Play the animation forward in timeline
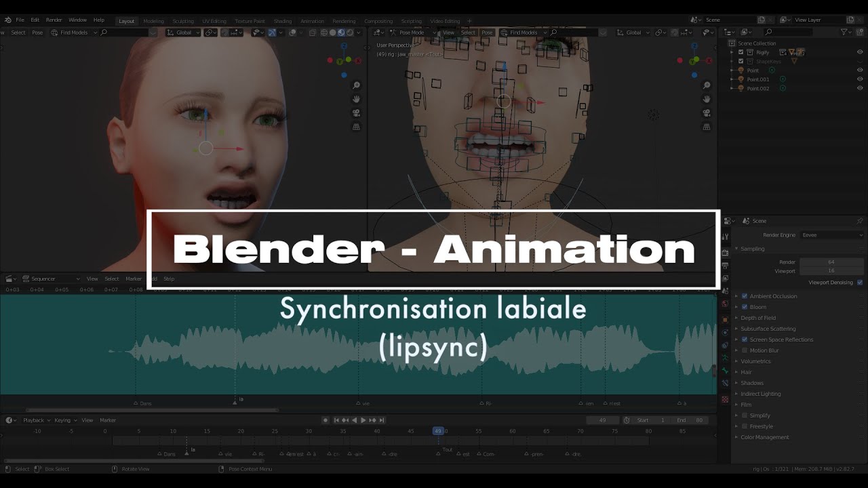The width and height of the screenshot is (868, 488). 363,420
